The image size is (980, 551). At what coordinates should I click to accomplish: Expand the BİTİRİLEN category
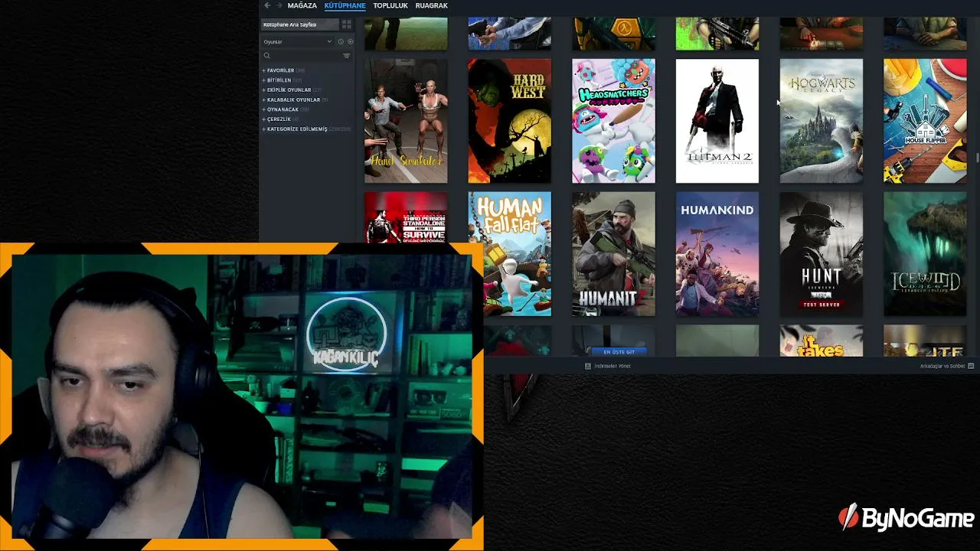(x=282, y=80)
